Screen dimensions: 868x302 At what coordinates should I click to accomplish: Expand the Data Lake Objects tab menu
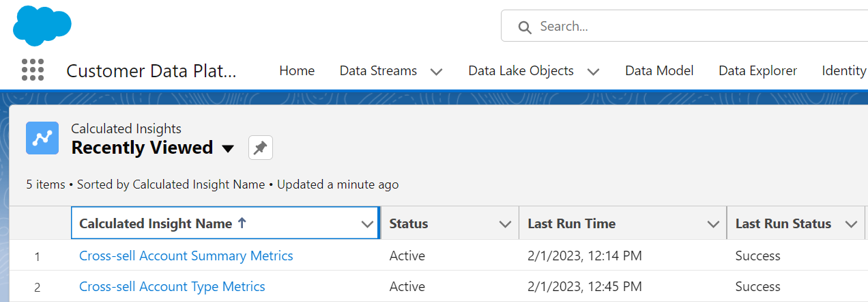click(593, 71)
